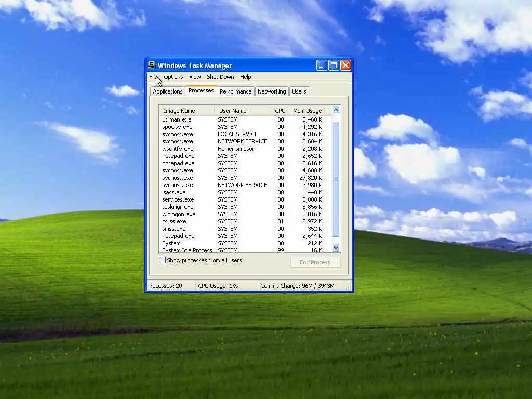
Task: Open the Shut Down menu
Action: coord(220,77)
